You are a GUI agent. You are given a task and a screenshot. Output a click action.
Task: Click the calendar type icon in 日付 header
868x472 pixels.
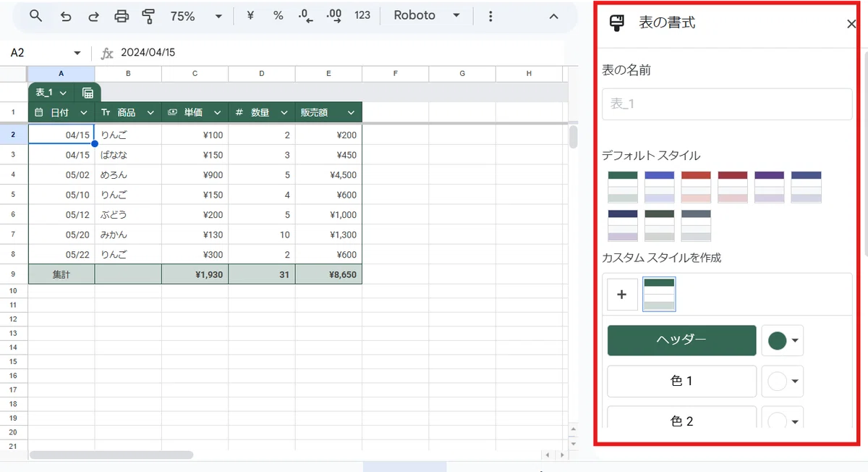click(39, 113)
